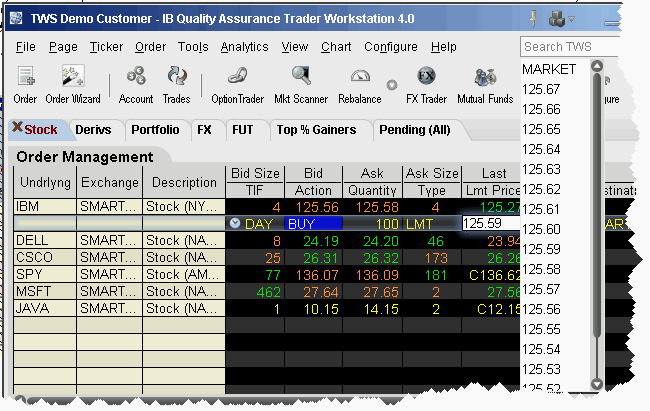Click the LMT order type cell
The image size is (650, 411).
pyautogui.click(x=432, y=224)
